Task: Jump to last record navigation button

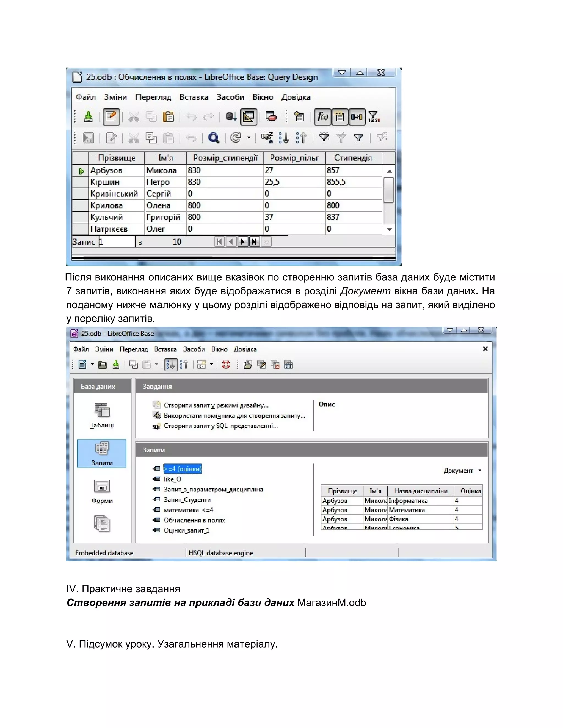Action: [x=254, y=242]
